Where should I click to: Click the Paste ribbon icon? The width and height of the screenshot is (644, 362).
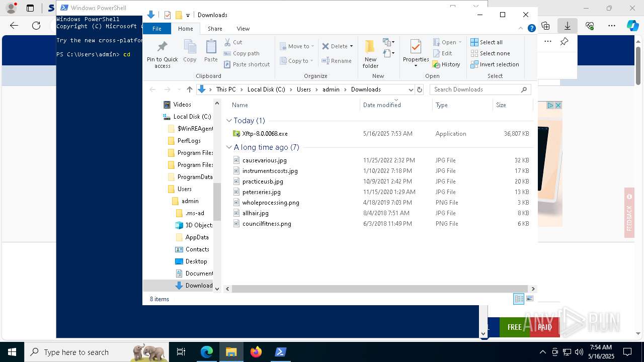tap(211, 51)
